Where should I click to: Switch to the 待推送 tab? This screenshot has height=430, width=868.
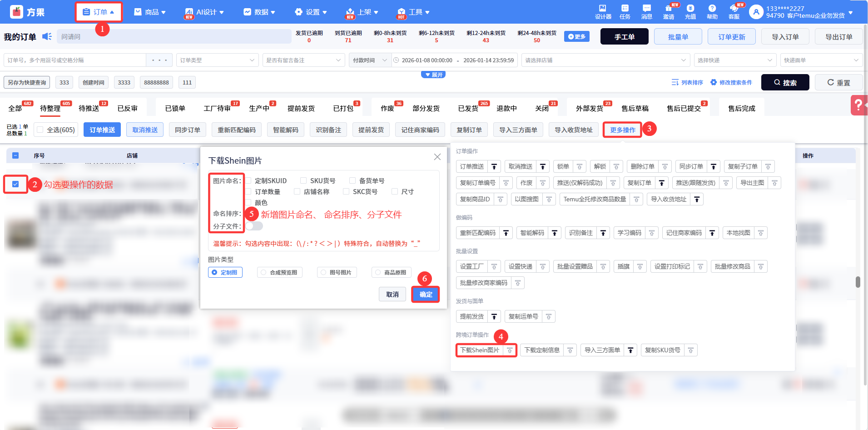tap(89, 108)
